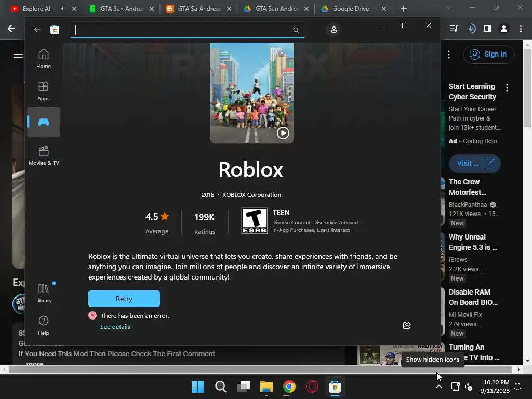Viewport: 532px width, 399px height.
Task: Open YouTube settings three-dot menu
Action: [449, 54]
